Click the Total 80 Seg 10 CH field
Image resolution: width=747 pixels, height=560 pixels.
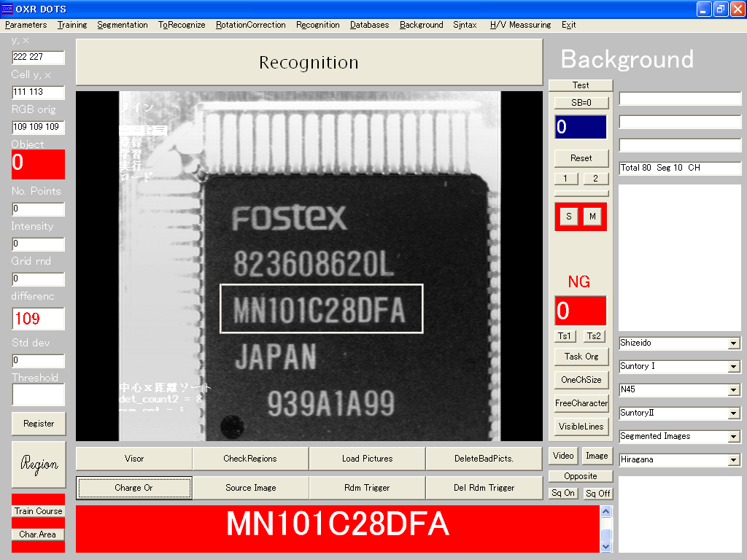pyautogui.click(x=680, y=168)
